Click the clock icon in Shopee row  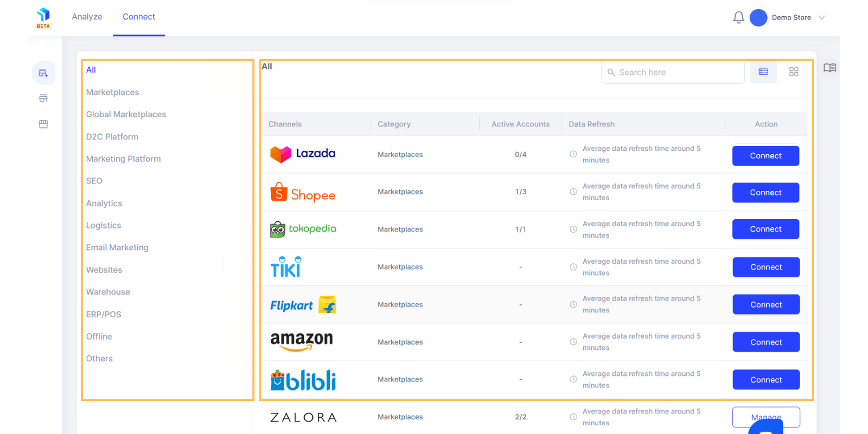573,192
